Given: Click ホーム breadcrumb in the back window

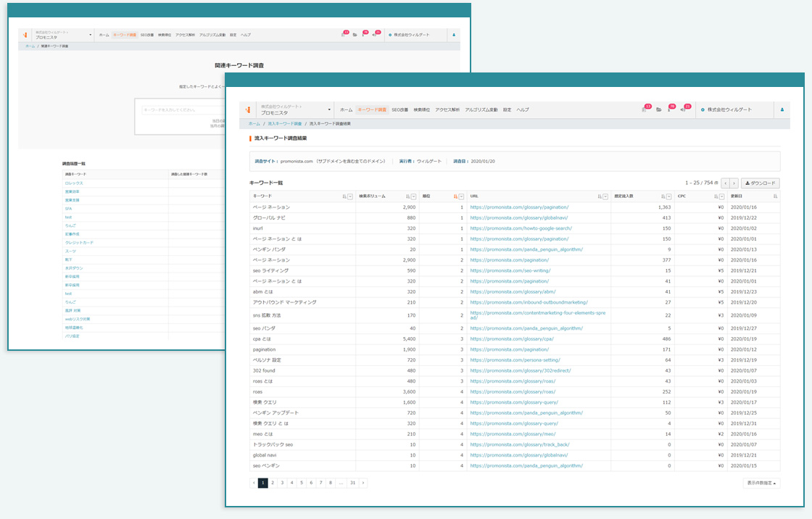Looking at the screenshot, I should 30,46.
